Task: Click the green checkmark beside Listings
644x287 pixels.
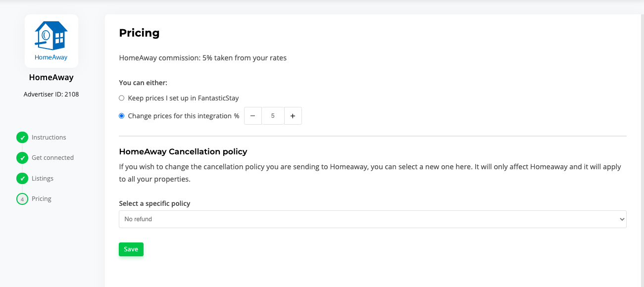Action: (22, 178)
